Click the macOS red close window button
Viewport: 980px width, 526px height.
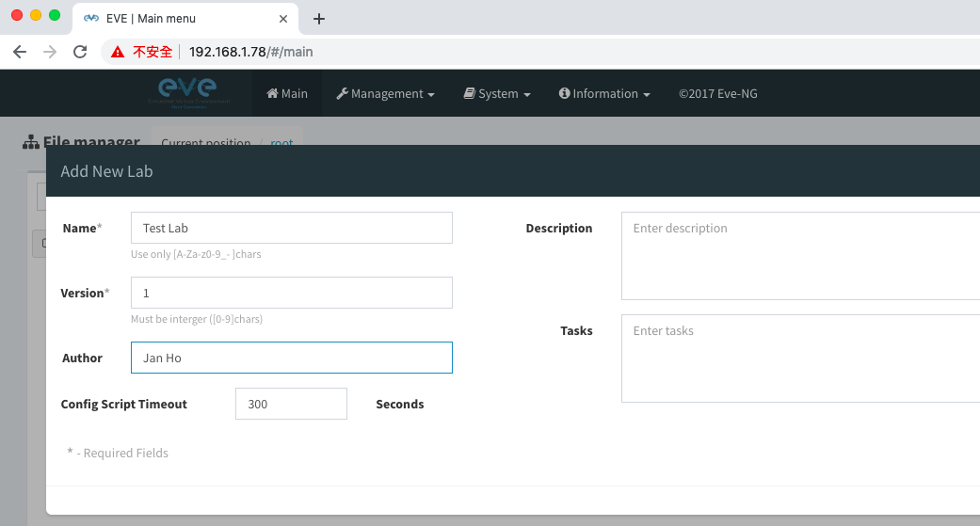point(17,16)
